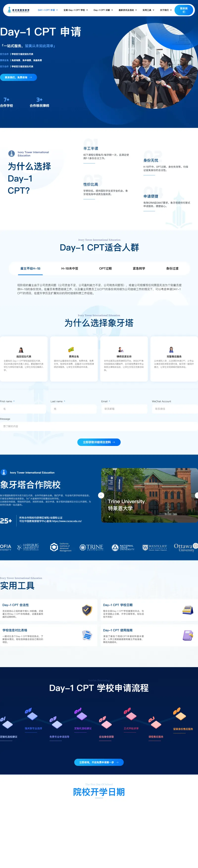The height and width of the screenshot is (868, 198).
Task: Switch to the OPT过期 tab
Action: click(x=105, y=269)
